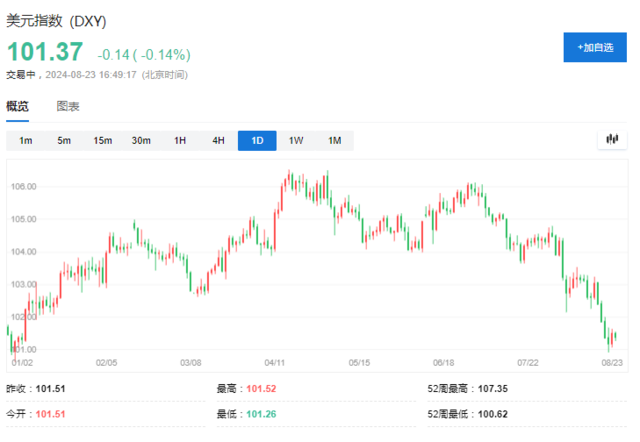Screen dimensions: 640x442
Task: Select the 30m interval
Action: pos(142,141)
